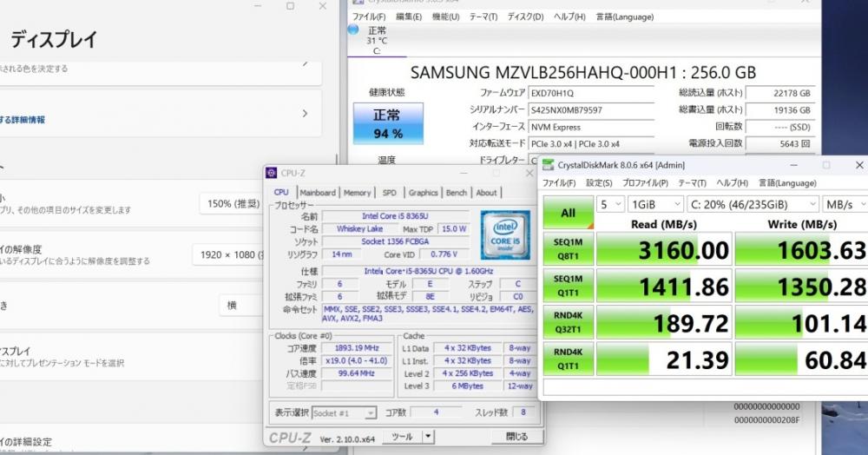Open the ファイル(F) menu in CrystalDiskInfo
This screenshot has height=455, width=868.
pos(369,16)
